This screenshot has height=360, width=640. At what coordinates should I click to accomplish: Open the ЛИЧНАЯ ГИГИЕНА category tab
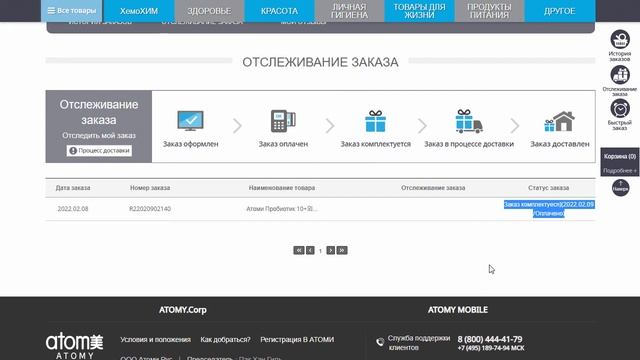coord(349,11)
